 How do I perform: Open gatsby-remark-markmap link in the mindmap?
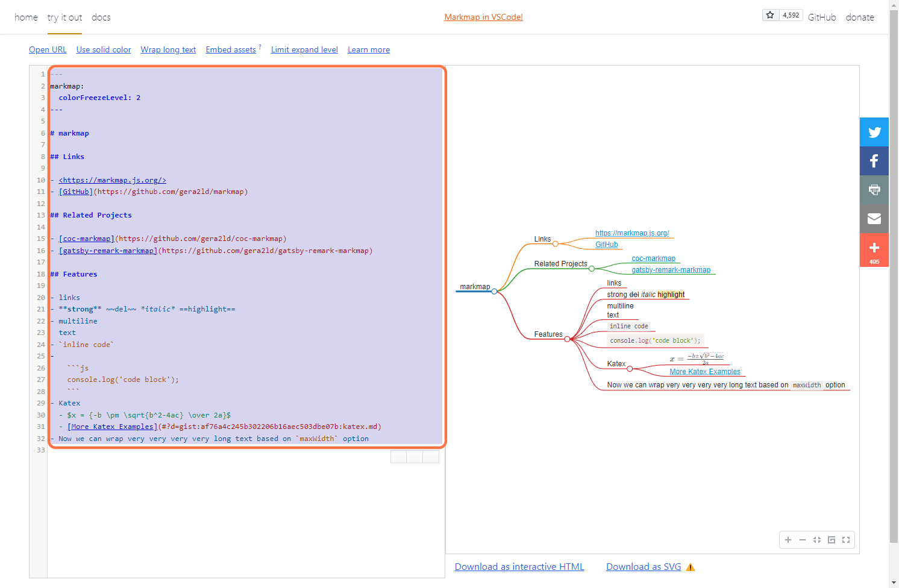[671, 270]
